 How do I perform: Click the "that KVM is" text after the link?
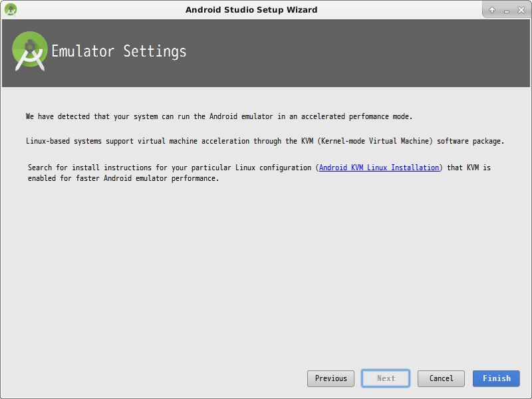coord(468,168)
